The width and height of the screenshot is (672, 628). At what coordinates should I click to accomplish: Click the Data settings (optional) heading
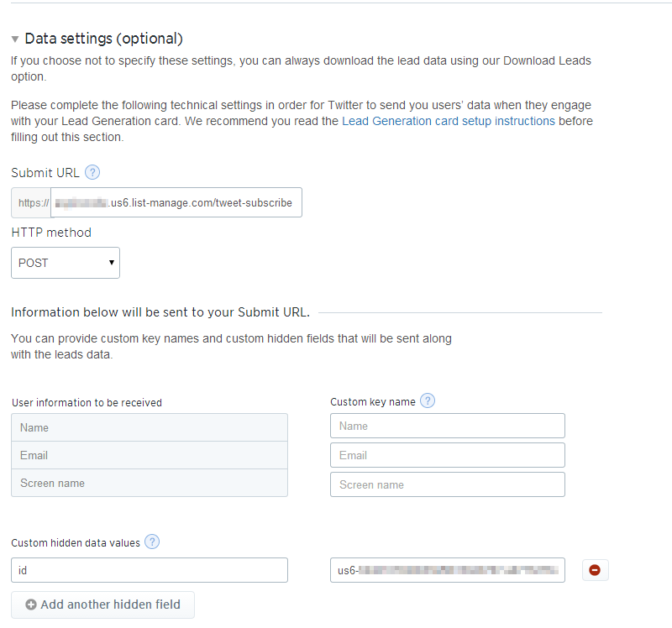coord(103,39)
